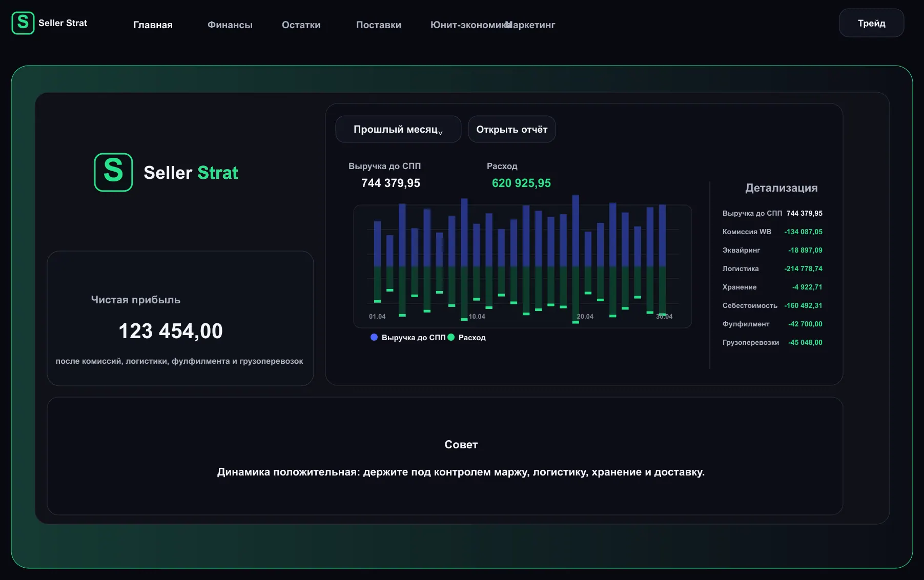924x580 pixels.
Task: Select the Грузоперевозки value -45 048,00
Action: [x=805, y=342]
